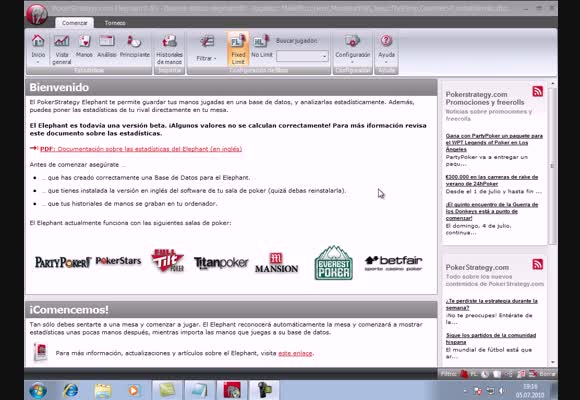Image resolution: width=580 pixels, height=400 pixels.
Task: Click the PokerStars logo
Action: coord(118,261)
